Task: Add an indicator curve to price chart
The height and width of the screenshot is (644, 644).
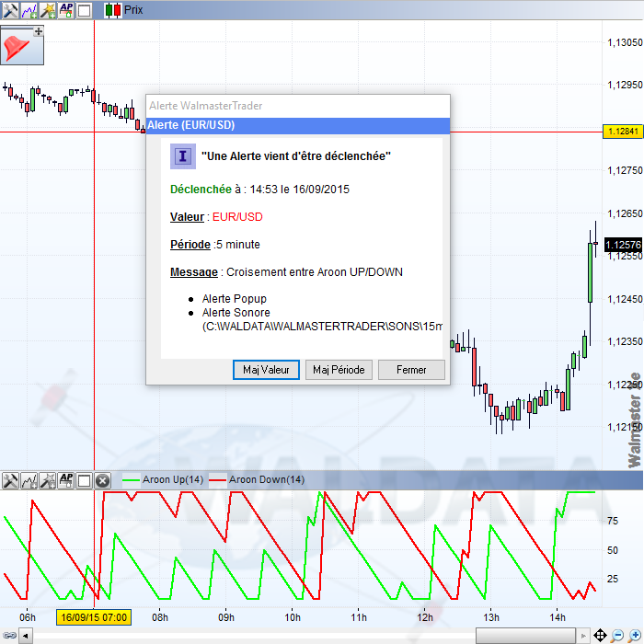Action: [x=29, y=10]
